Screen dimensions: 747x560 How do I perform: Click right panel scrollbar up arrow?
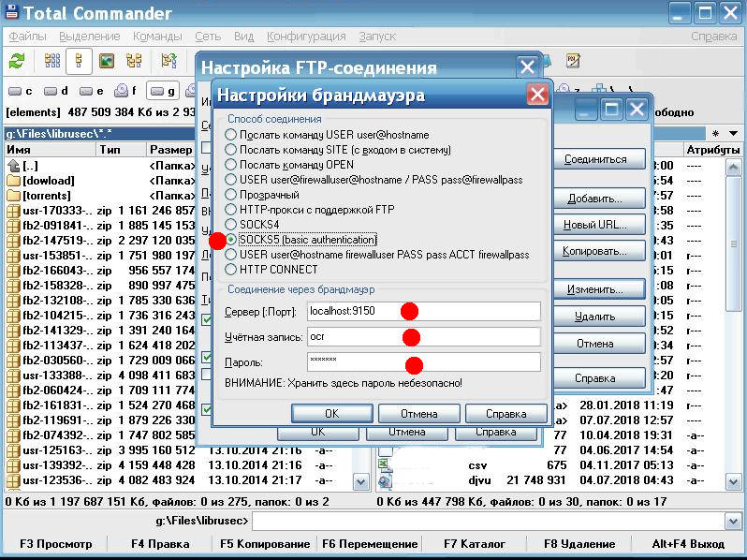[x=734, y=167]
